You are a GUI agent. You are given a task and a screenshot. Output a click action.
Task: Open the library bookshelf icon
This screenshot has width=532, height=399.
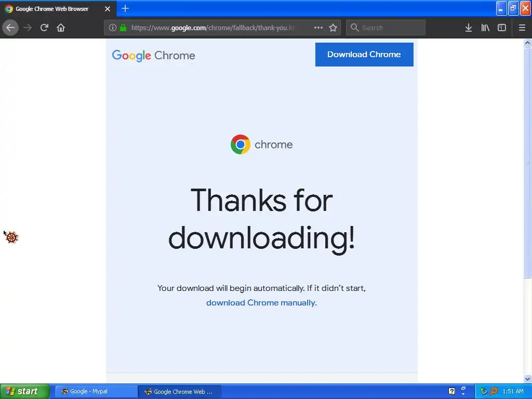point(485,28)
